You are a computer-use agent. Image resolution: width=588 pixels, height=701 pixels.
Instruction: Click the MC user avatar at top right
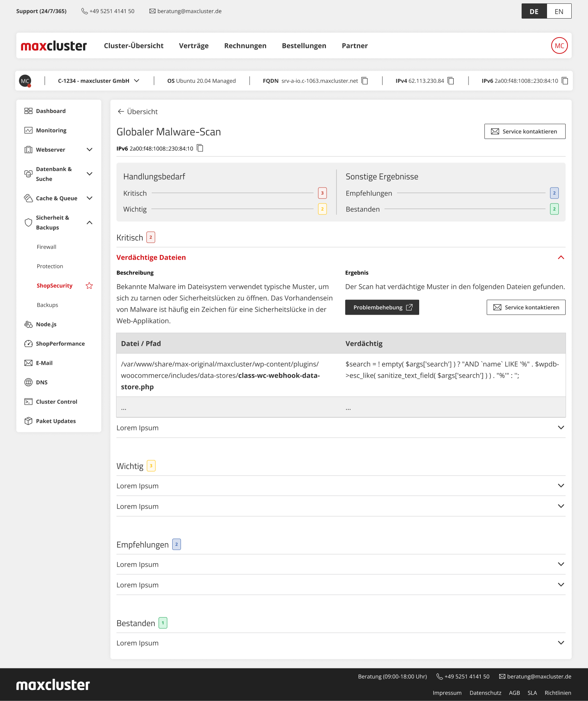point(559,46)
